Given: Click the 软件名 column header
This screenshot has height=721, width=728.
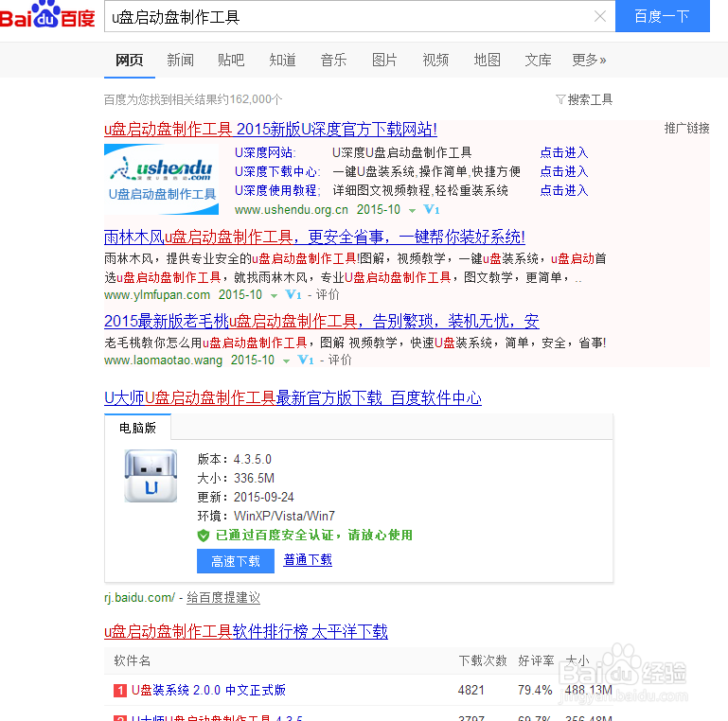Looking at the screenshot, I should [x=133, y=660].
